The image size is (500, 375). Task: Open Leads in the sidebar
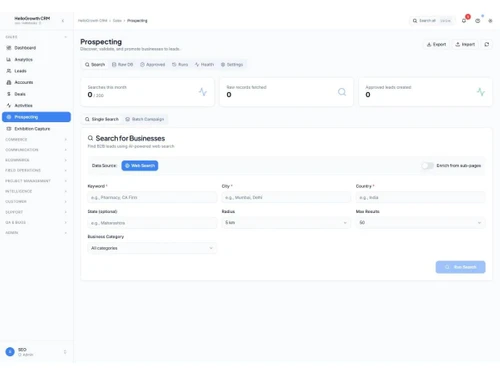pos(36,71)
